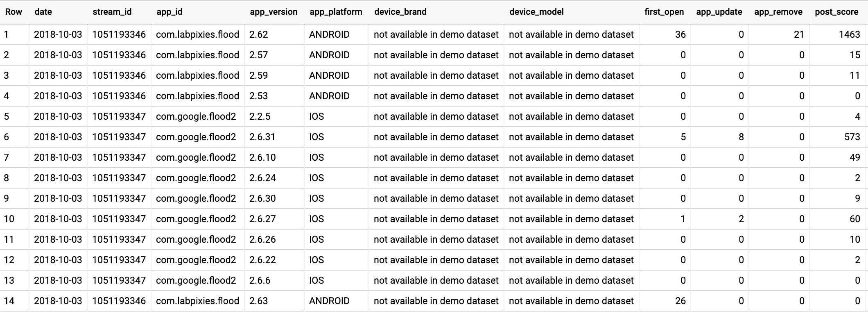The height and width of the screenshot is (314, 868).
Task: Click the post_score column header
Action: [x=836, y=12]
